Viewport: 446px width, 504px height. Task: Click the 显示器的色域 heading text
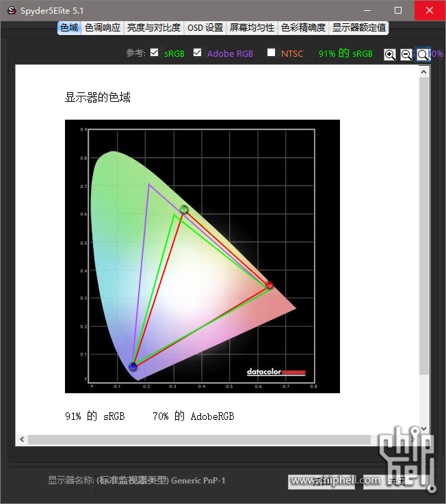98,97
